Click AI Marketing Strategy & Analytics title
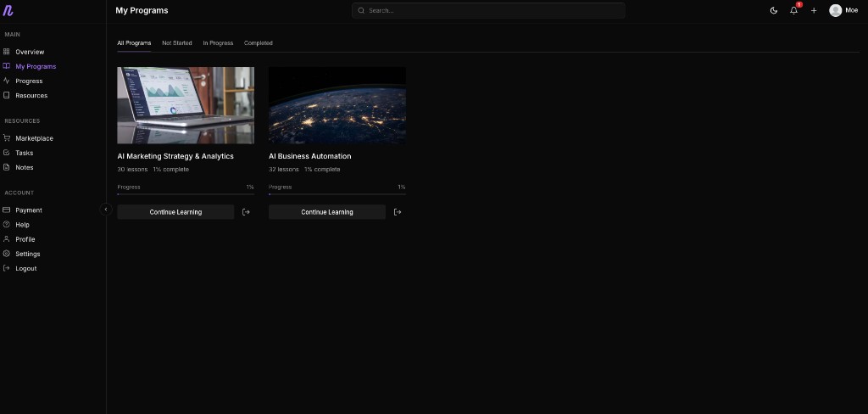Screen dimensions: 868x414 coord(175,156)
